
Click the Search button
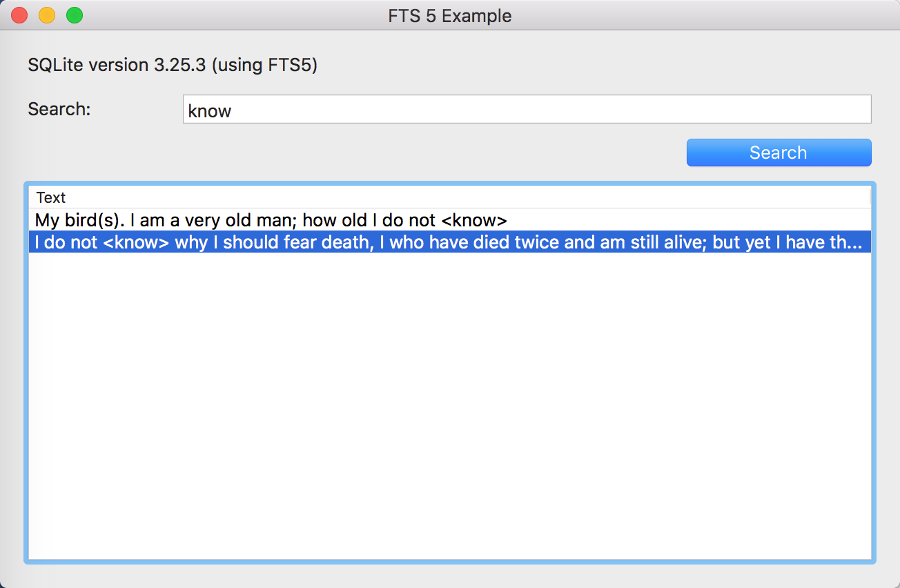click(778, 153)
